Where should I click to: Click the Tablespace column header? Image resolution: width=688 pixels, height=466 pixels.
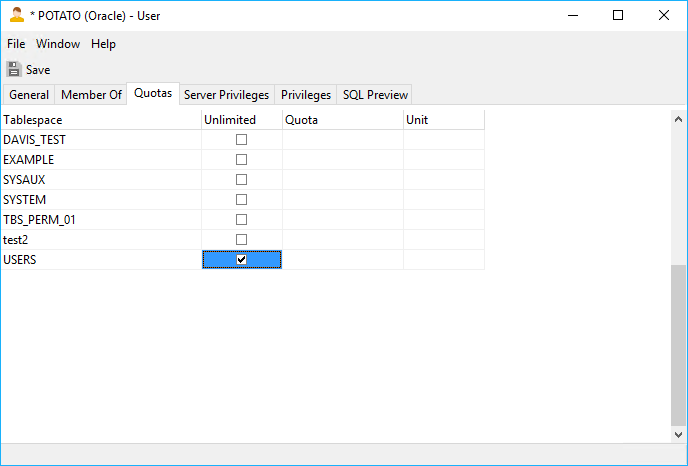coord(100,120)
